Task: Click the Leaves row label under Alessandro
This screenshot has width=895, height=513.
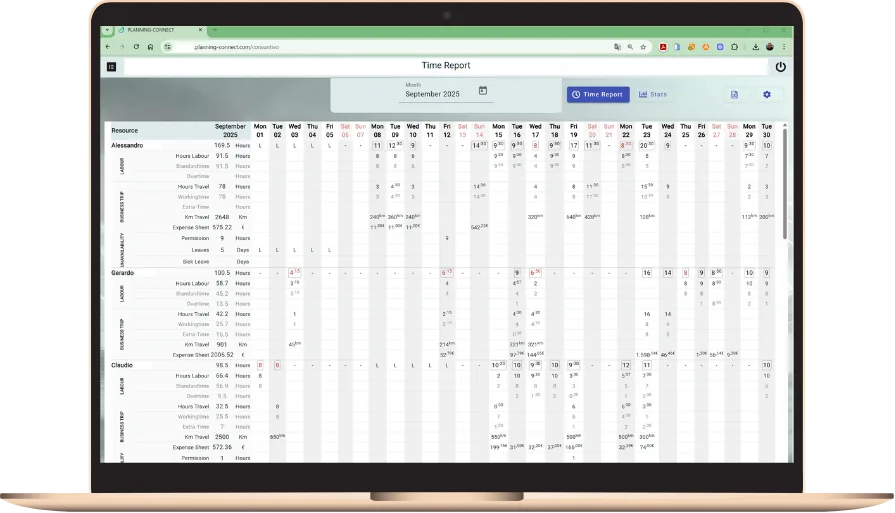Action: click(x=200, y=250)
